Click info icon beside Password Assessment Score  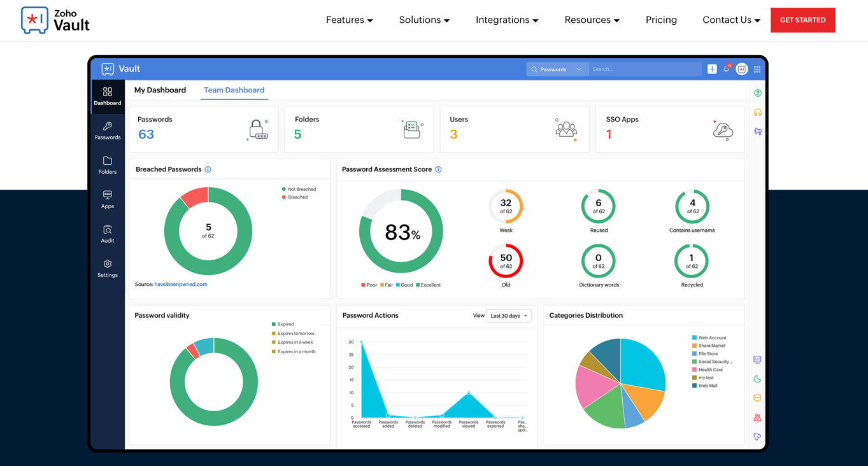[x=438, y=169]
